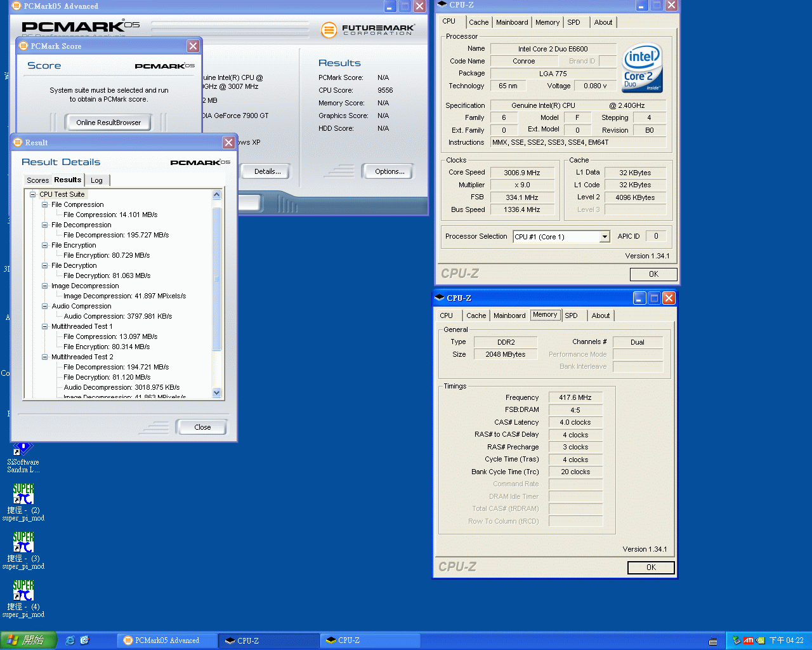Image resolution: width=812 pixels, height=650 pixels.
Task: Click the keyboard language bar icon
Action: point(713,641)
